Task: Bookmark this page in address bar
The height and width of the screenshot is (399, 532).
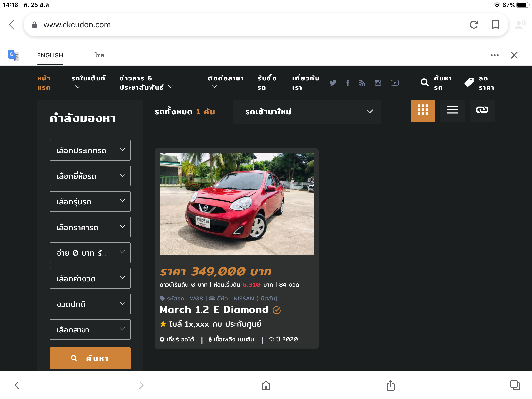Action: click(495, 25)
